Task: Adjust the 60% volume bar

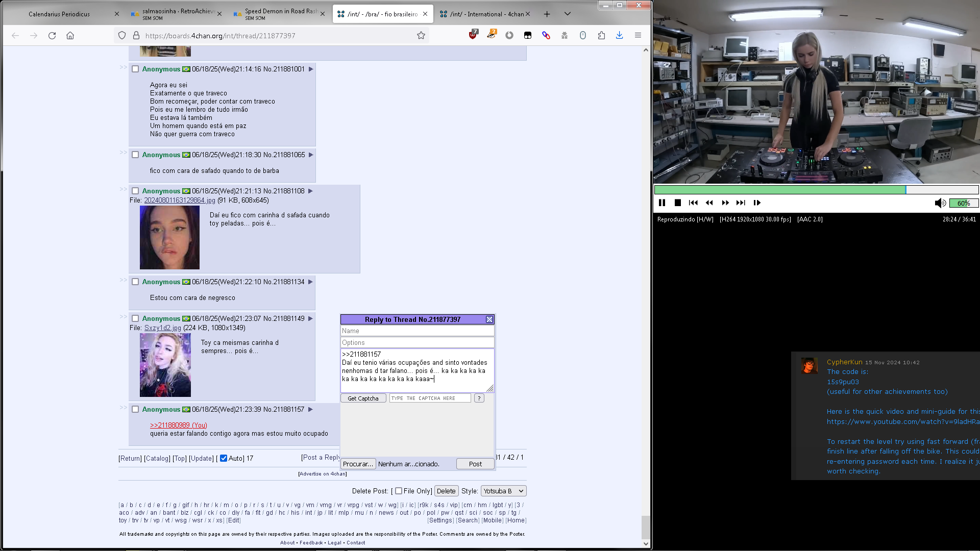Action: (964, 203)
